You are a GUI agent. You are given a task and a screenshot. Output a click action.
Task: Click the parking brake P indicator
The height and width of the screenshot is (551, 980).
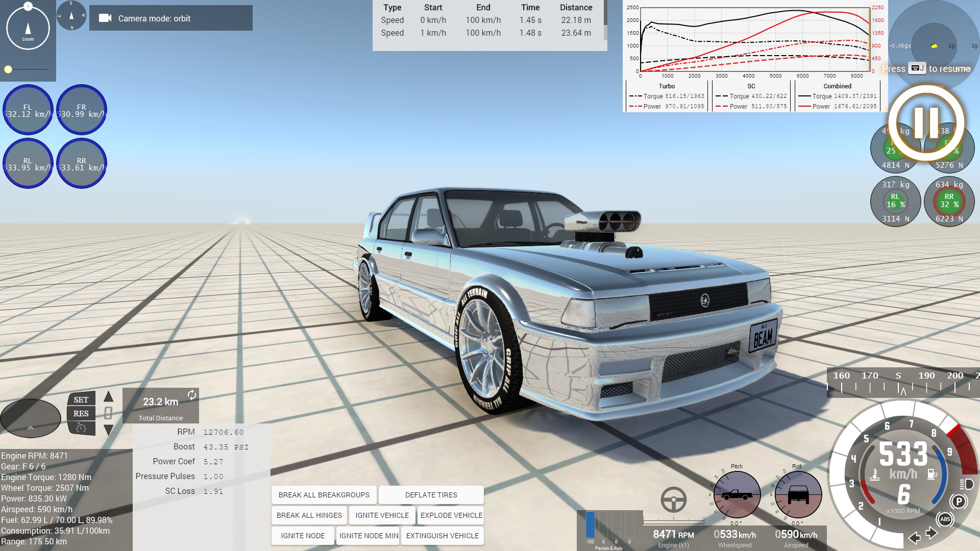pyautogui.click(x=959, y=502)
